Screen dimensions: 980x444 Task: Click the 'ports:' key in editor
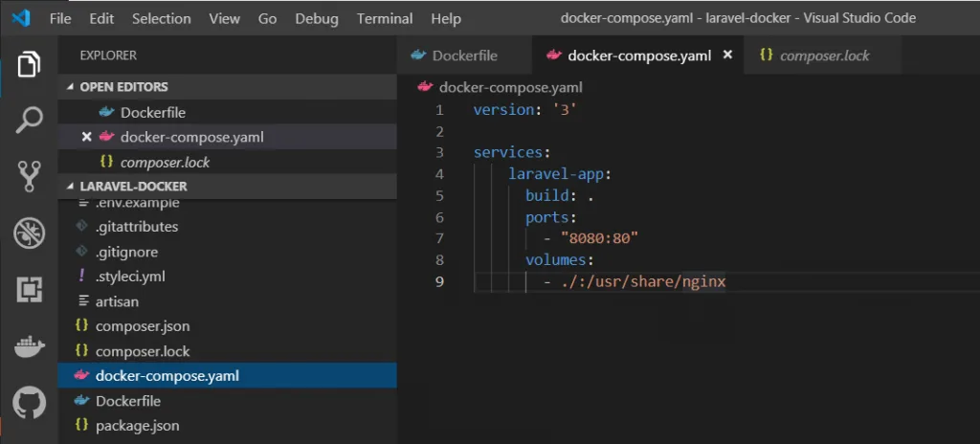(x=550, y=217)
